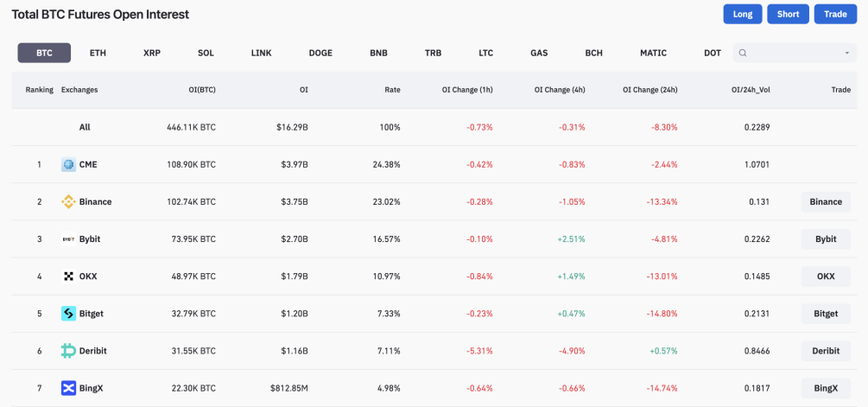Click the Deribit trade button
The height and width of the screenshot is (407, 868).
pos(826,351)
